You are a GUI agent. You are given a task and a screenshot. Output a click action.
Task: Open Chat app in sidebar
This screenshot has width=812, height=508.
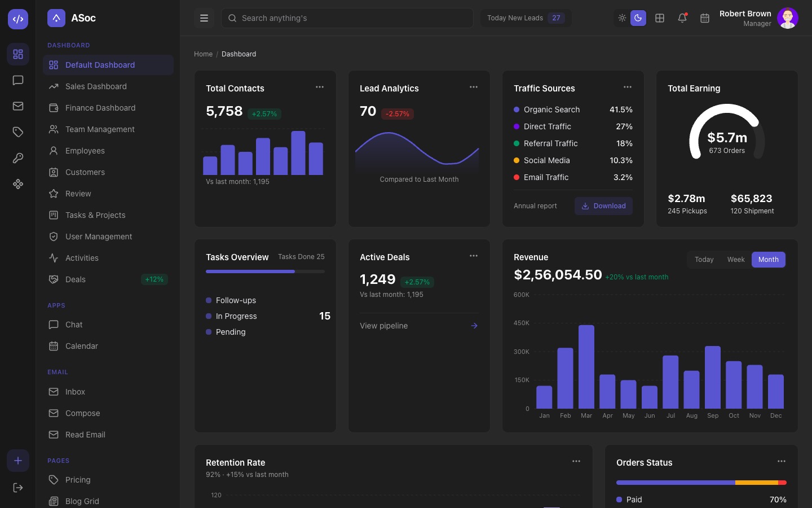[108, 325]
